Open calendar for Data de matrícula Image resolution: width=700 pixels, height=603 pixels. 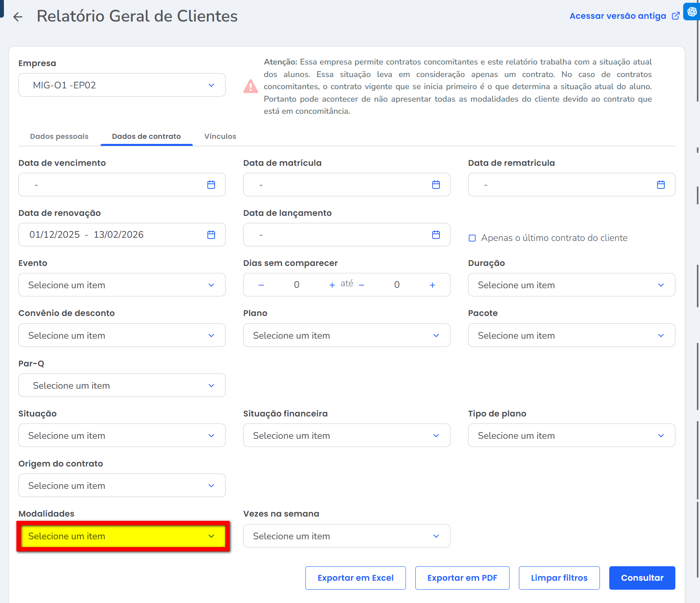436,185
